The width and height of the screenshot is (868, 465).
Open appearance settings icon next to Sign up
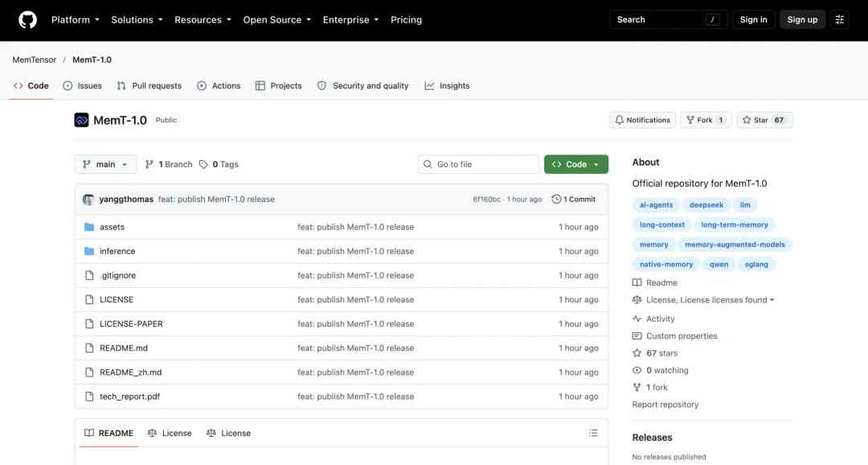pos(839,19)
